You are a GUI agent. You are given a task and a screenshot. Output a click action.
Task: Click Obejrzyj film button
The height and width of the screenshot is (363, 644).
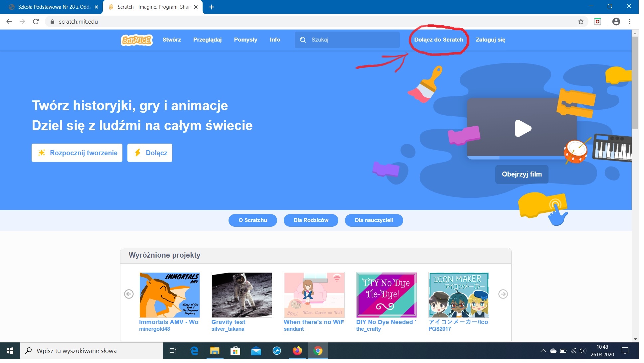pyautogui.click(x=522, y=174)
